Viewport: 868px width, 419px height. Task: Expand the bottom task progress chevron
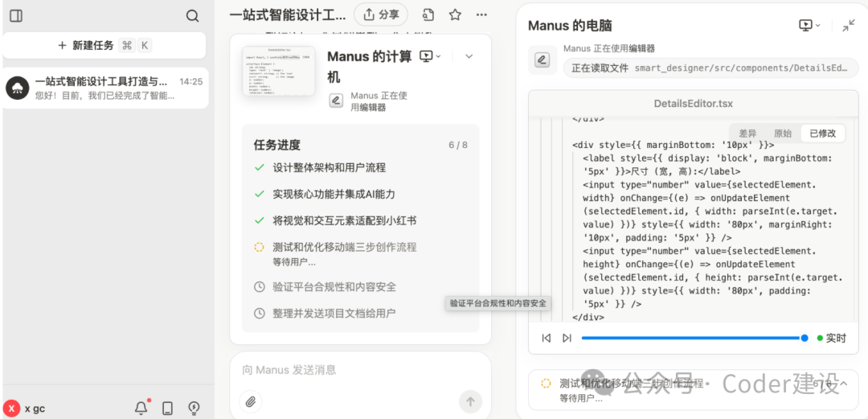point(844,383)
